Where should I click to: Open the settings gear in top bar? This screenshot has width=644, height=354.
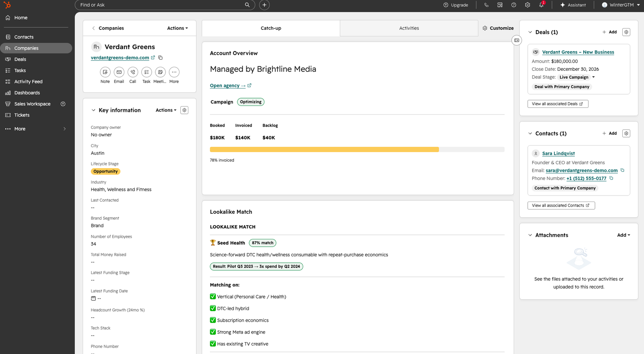pos(527,5)
